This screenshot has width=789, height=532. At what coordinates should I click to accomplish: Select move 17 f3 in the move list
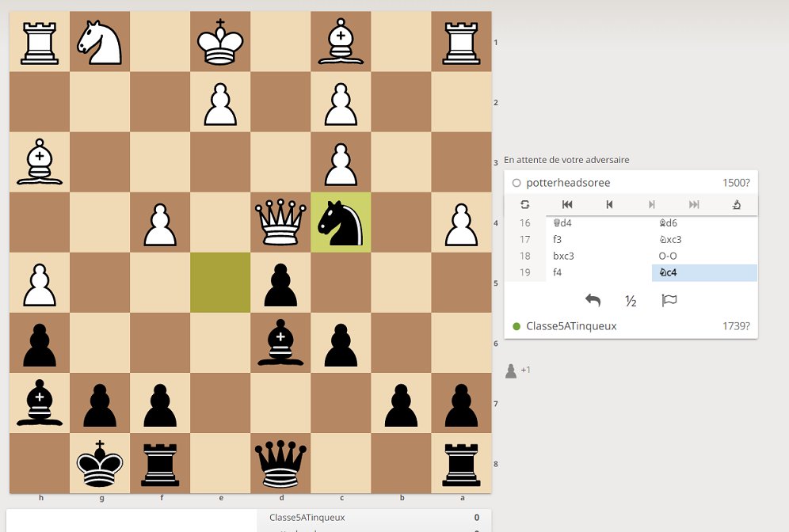[599, 239]
